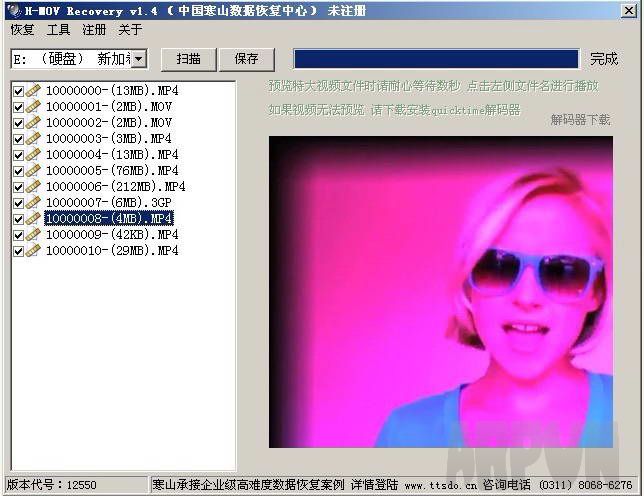The height and width of the screenshot is (496, 644).
Task: Uncheck the 10000004-(13MB).MP4 checkbox
Action: click(x=18, y=155)
